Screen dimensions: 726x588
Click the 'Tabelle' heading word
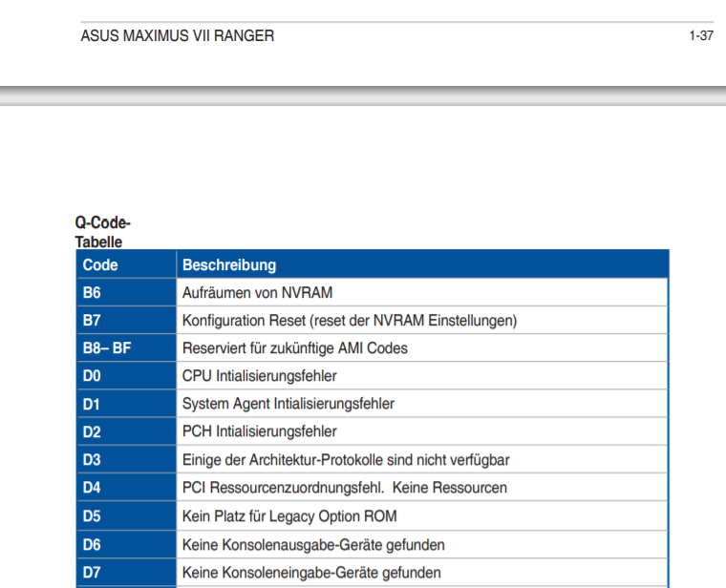[98, 241]
